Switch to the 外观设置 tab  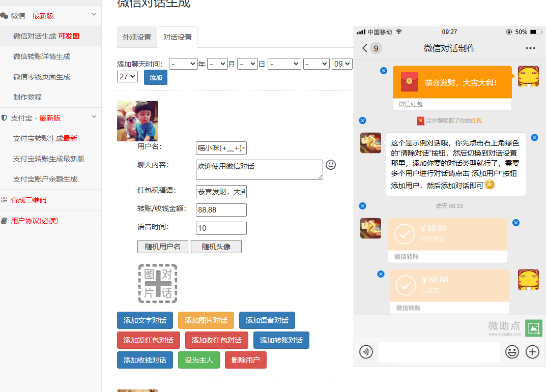[x=137, y=37]
